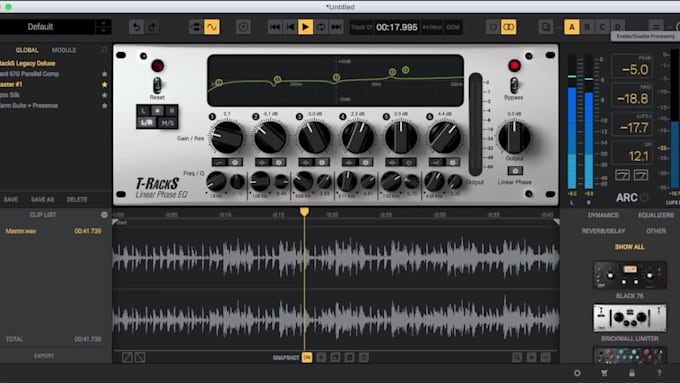This screenshot has height=383, width=680.
Task: Select the L channel button
Action: point(143,111)
